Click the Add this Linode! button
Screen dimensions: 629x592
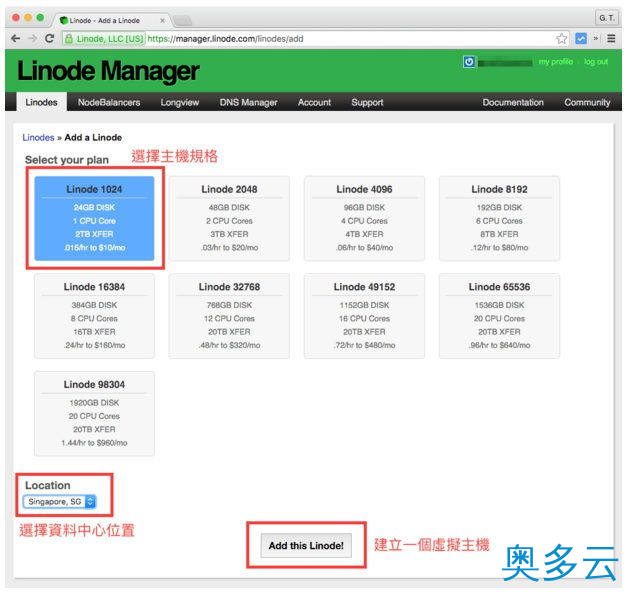pyautogui.click(x=306, y=545)
